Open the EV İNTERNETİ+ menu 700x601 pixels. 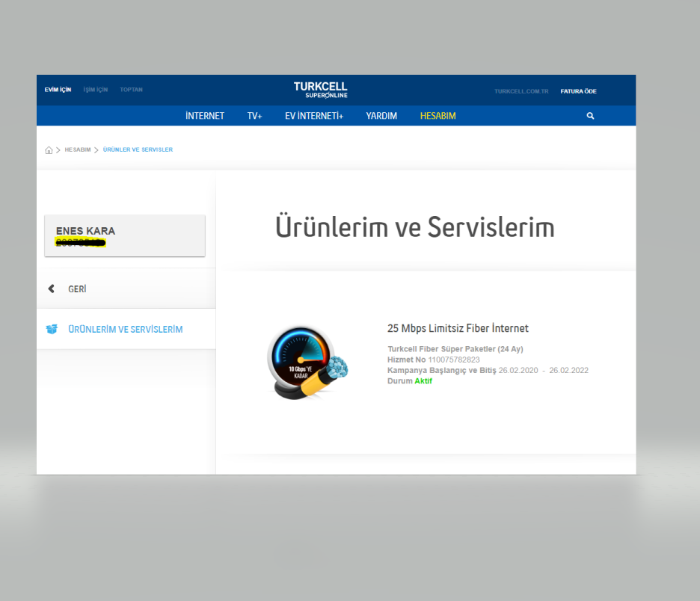click(314, 116)
